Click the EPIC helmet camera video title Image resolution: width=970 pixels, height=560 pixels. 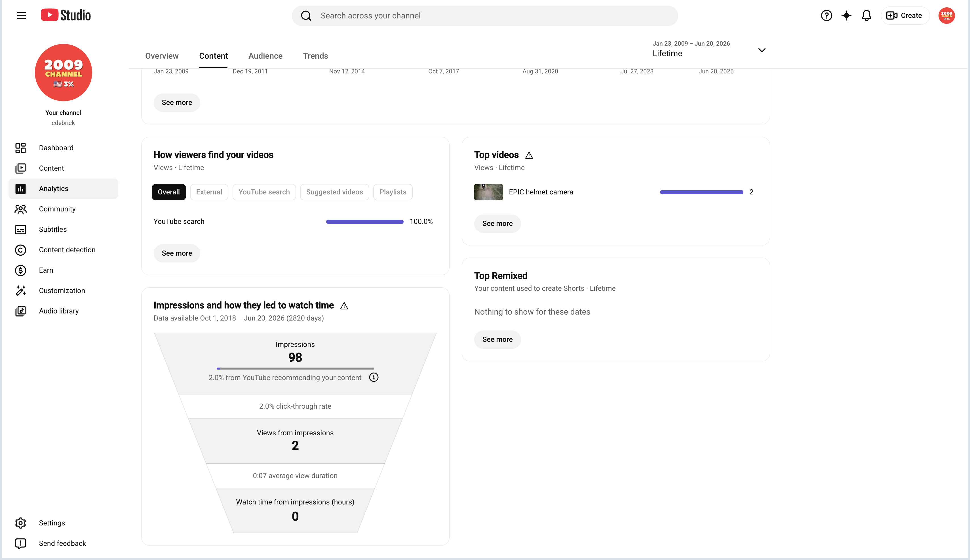[541, 192]
